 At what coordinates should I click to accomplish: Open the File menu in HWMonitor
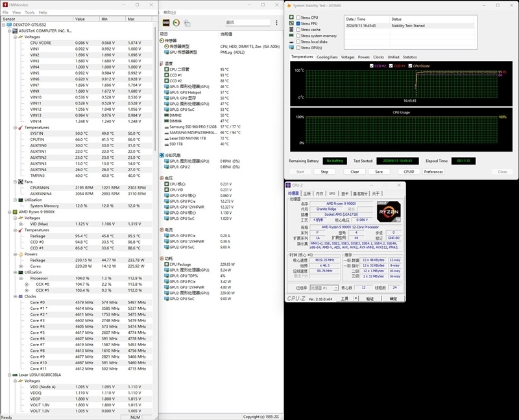click(x=5, y=12)
